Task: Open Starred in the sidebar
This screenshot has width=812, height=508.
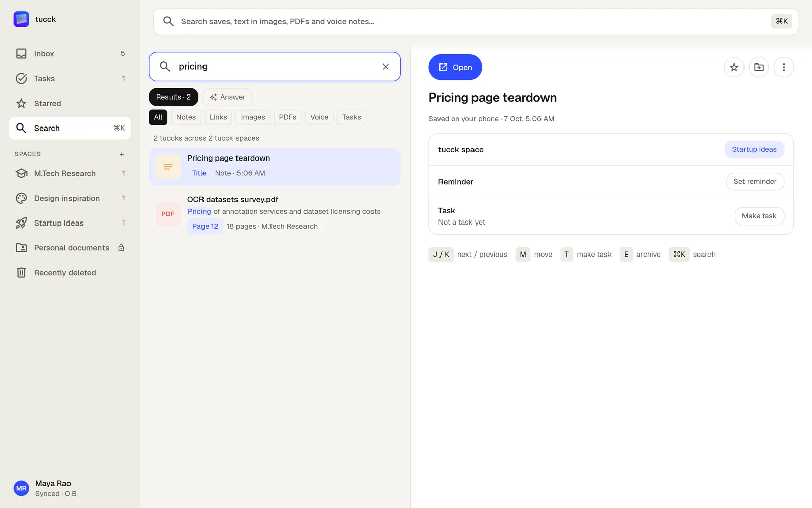Action: [70, 104]
